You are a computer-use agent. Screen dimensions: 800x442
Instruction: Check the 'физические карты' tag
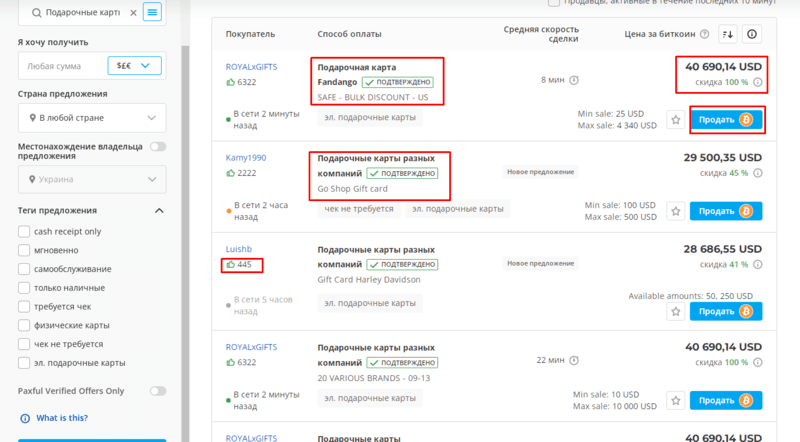pos(24,326)
